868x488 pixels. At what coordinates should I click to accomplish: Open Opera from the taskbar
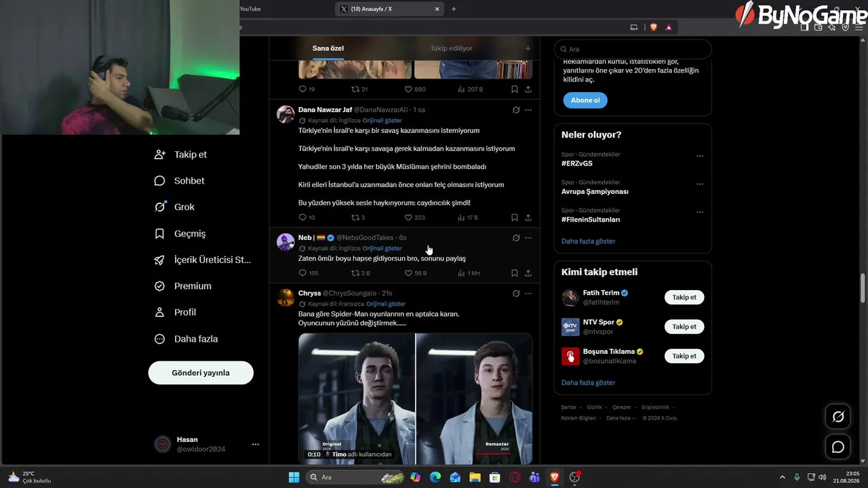(515, 477)
